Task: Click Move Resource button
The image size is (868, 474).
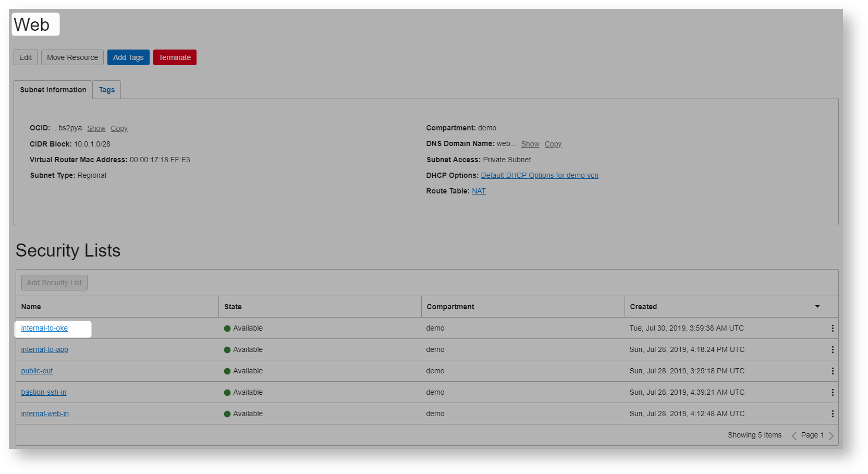Action: coord(72,57)
